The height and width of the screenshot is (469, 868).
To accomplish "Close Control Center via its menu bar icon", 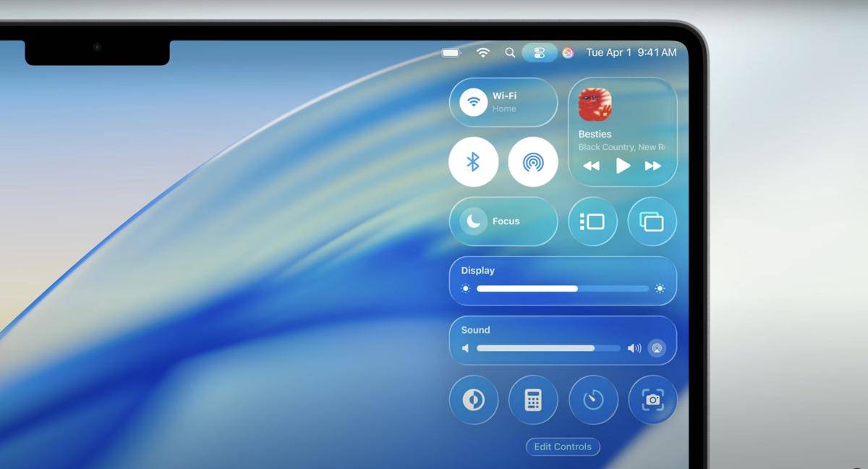I will [540, 53].
